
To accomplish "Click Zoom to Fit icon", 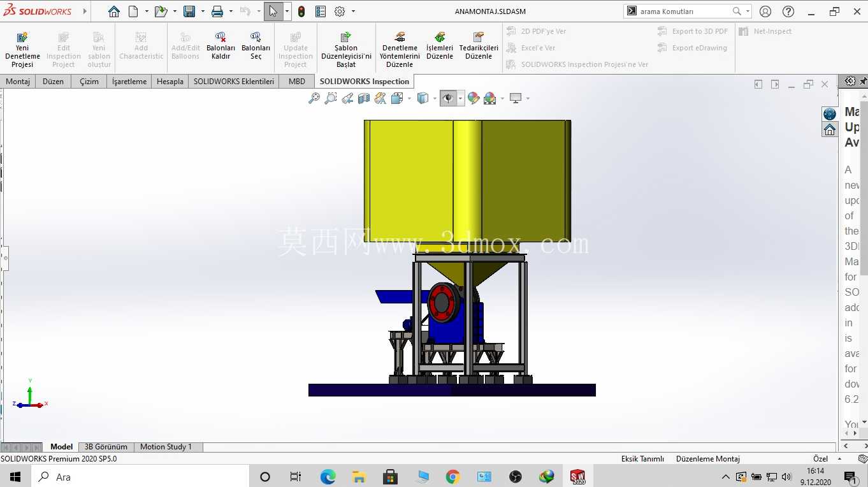I will click(x=314, y=98).
